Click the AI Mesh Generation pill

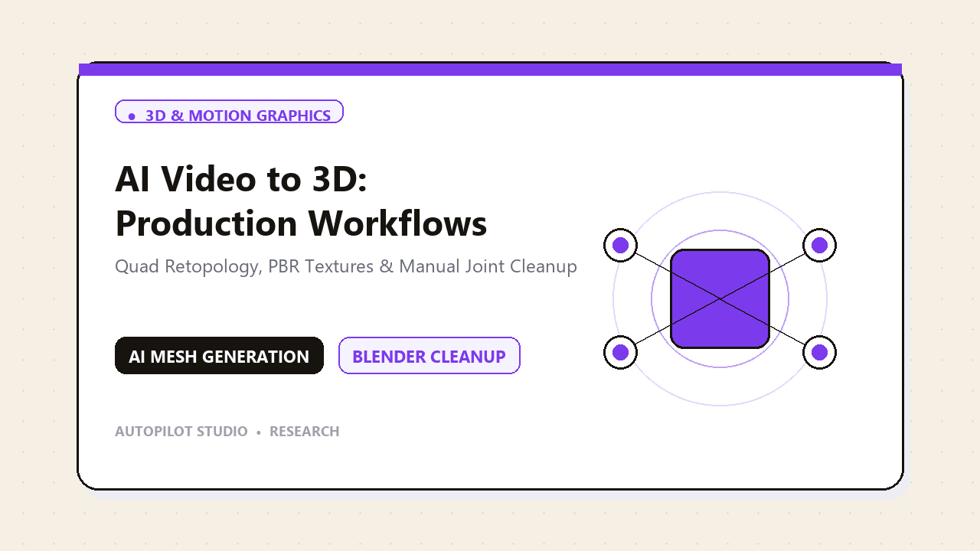219,356
